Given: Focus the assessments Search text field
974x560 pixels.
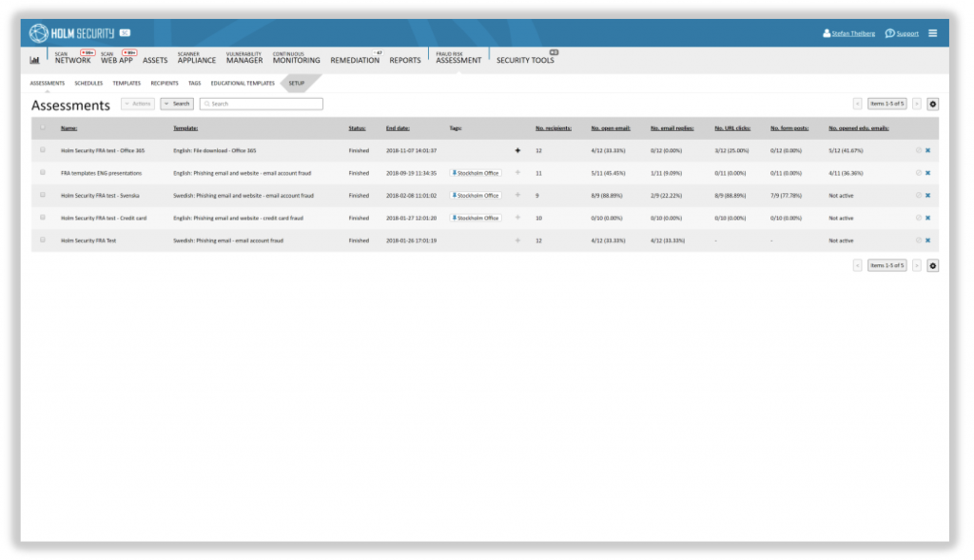Looking at the screenshot, I should [263, 104].
